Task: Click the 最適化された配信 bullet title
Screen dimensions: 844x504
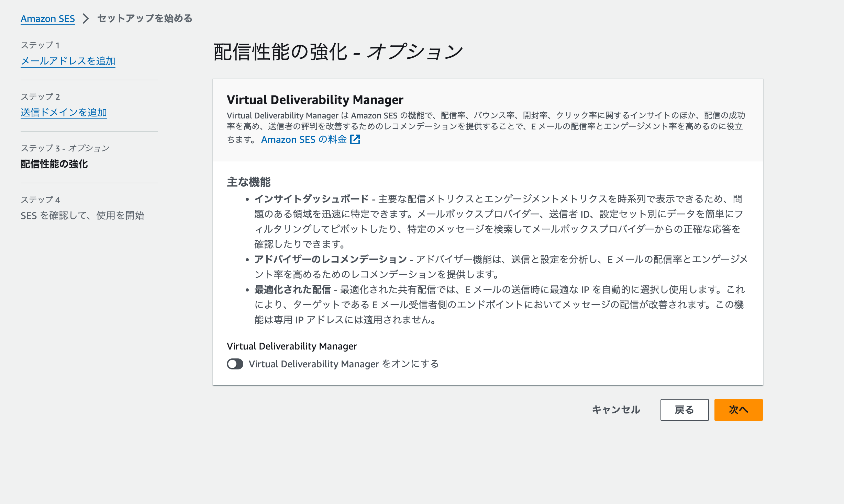Action: (x=292, y=289)
